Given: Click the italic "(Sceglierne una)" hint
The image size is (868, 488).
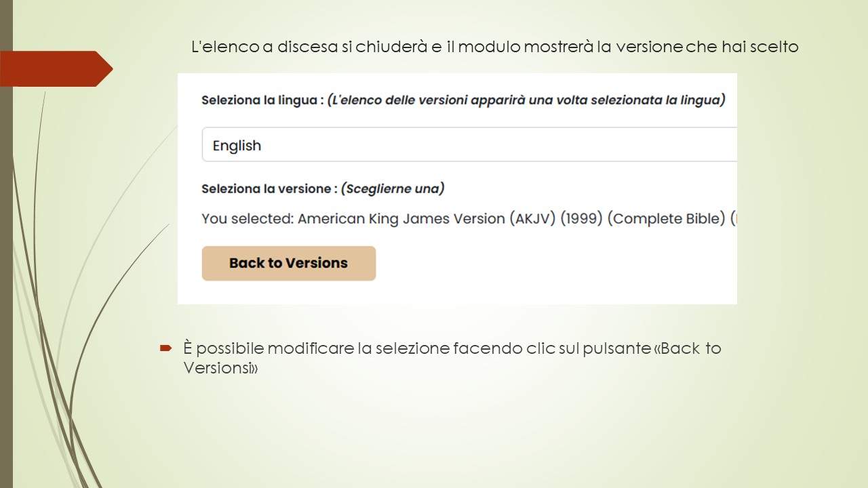Looking at the screenshot, I should tap(393, 188).
